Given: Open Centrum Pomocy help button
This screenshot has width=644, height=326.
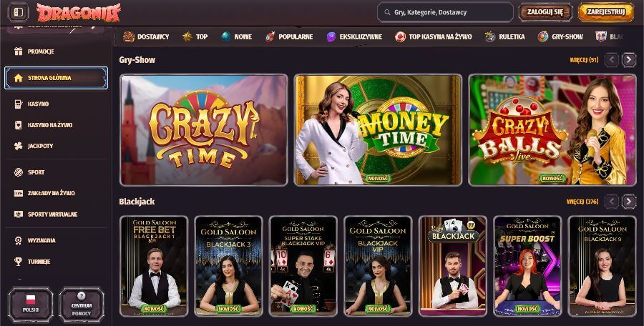Looking at the screenshot, I should pos(82,305).
